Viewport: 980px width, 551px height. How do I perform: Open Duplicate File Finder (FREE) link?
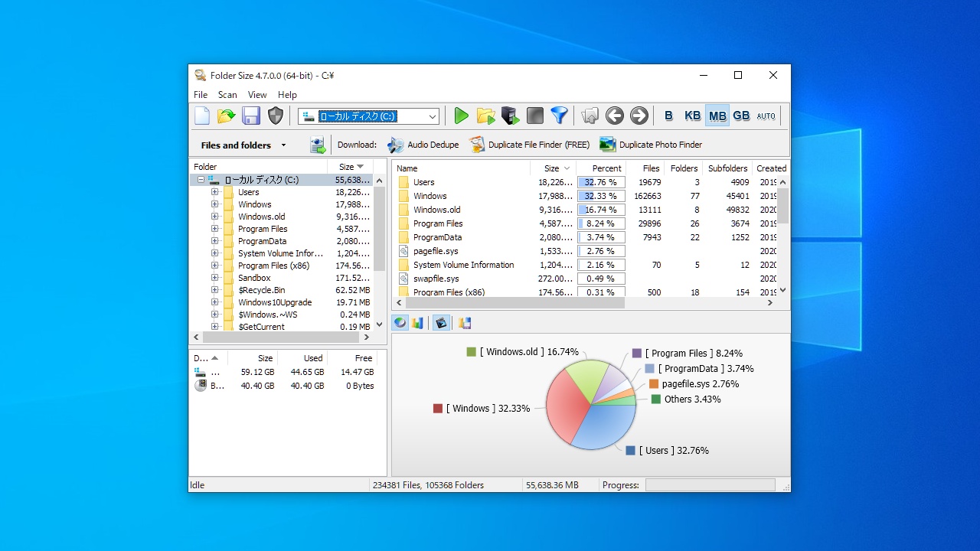coord(529,145)
